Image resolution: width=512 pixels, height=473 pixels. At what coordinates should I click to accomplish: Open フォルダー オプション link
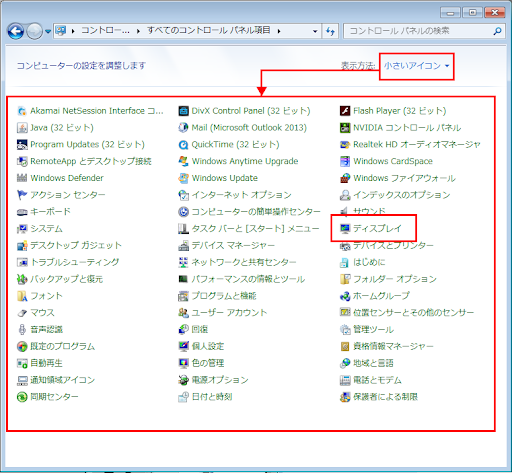(395, 279)
